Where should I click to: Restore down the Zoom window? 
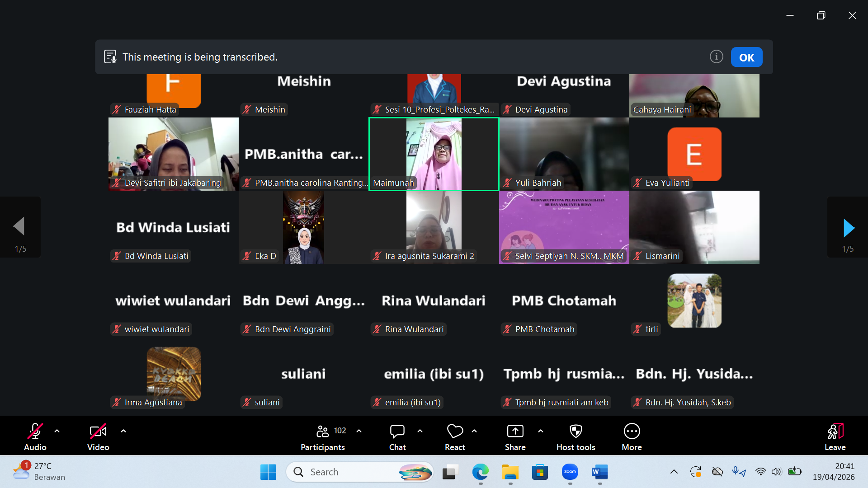click(x=821, y=15)
